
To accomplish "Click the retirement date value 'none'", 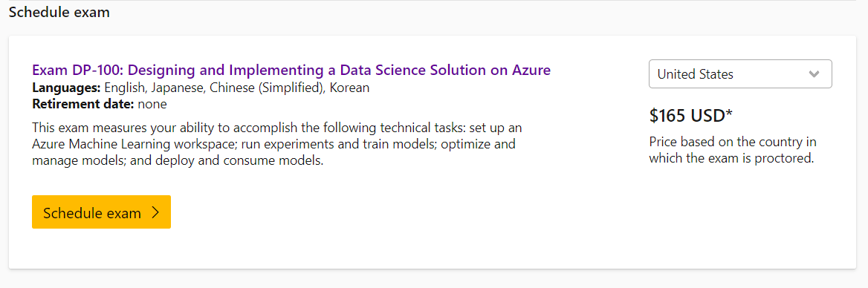I will coord(152,103).
